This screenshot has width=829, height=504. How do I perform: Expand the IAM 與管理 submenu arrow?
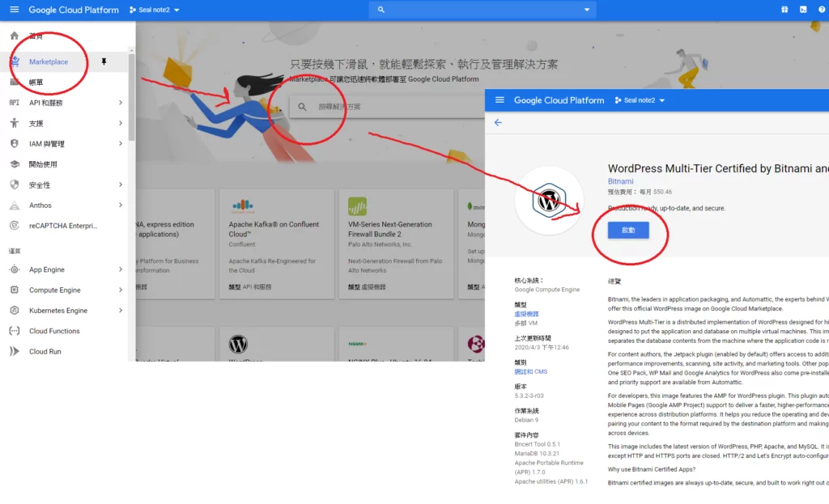click(x=121, y=144)
